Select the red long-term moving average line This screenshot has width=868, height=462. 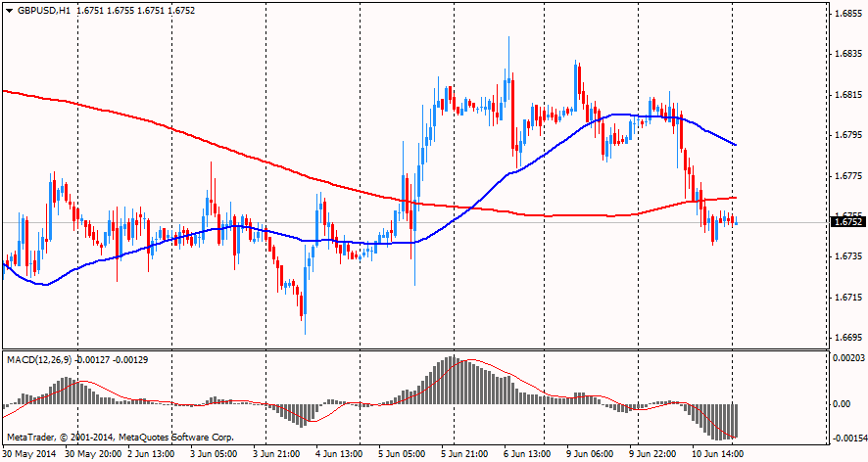click(196, 136)
